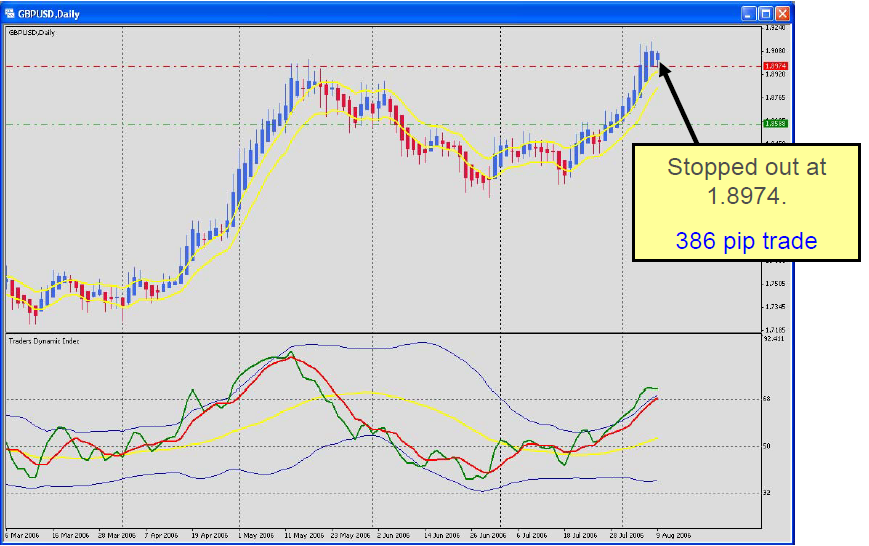Click the GBPUSD,Daily title bar text
Screen dimensions: 869x546
[49, 14]
